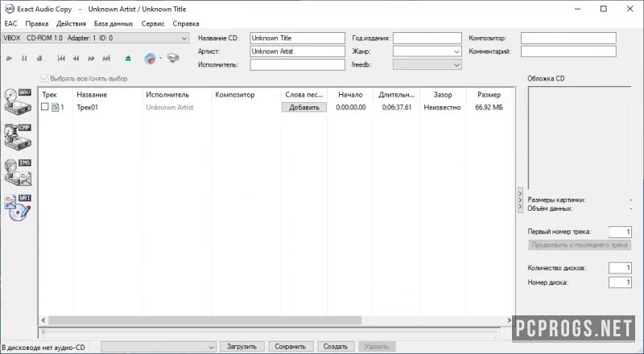
Task: Click the Сохранить button
Action: (290, 347)
